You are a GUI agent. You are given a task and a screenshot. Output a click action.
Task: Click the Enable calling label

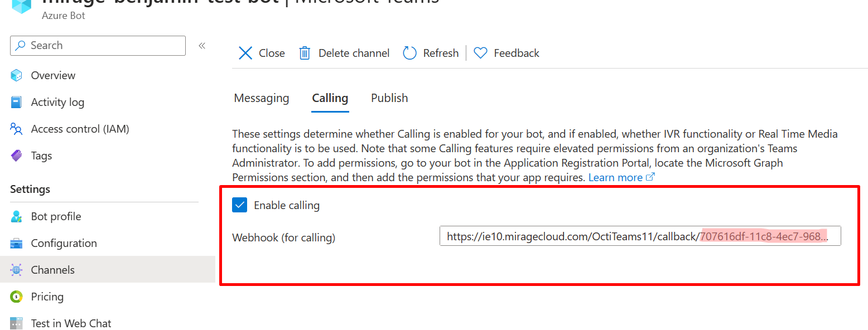tap(287, 205)
